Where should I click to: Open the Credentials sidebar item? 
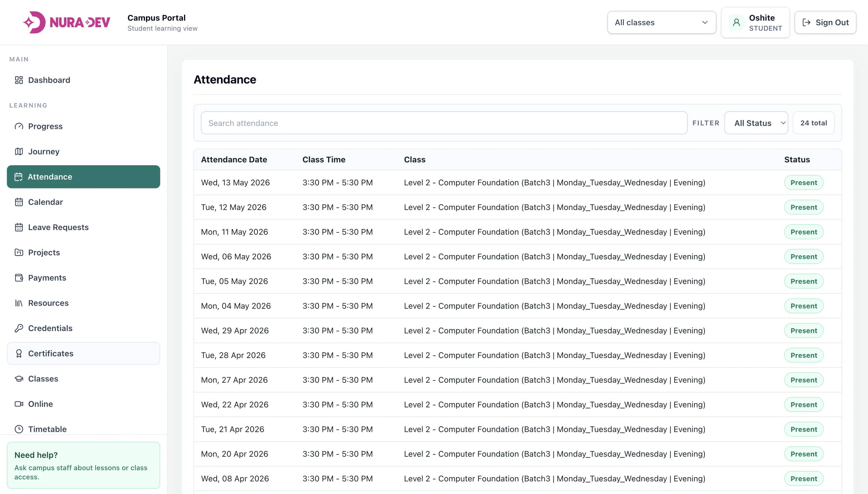tap(84, 328)
